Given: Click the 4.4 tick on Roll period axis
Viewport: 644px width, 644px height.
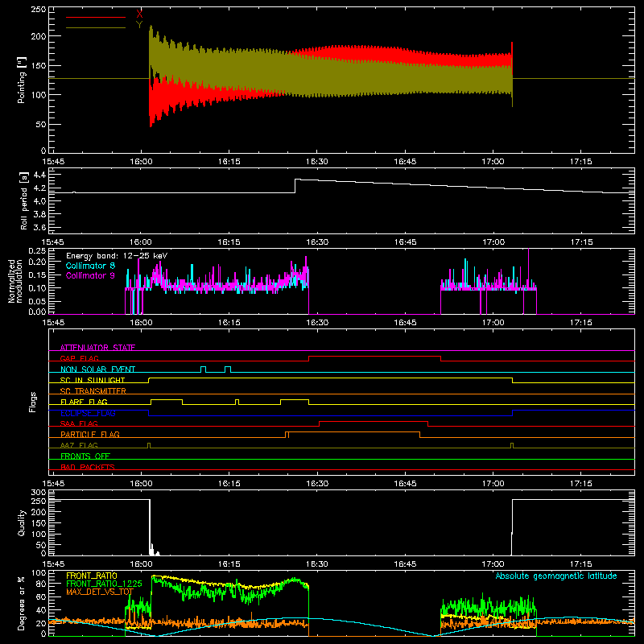Looking at the screenshot, I should click(x=39, y=175).
